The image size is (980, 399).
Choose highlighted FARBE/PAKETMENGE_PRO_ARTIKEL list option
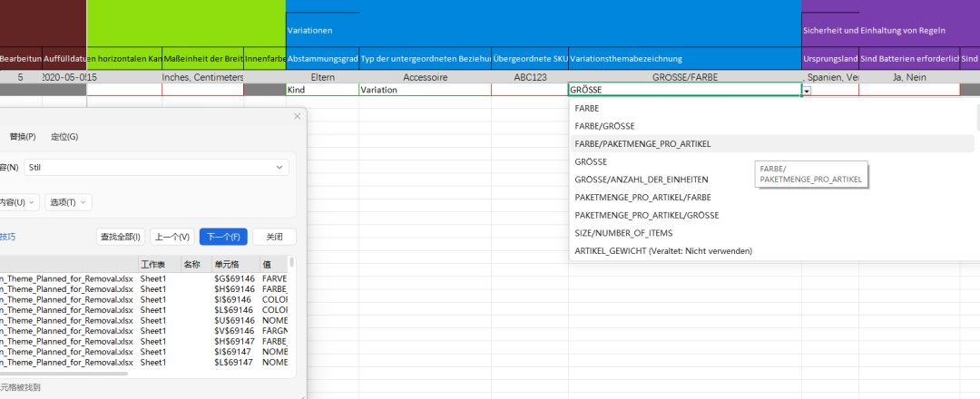tap(772, 143)
